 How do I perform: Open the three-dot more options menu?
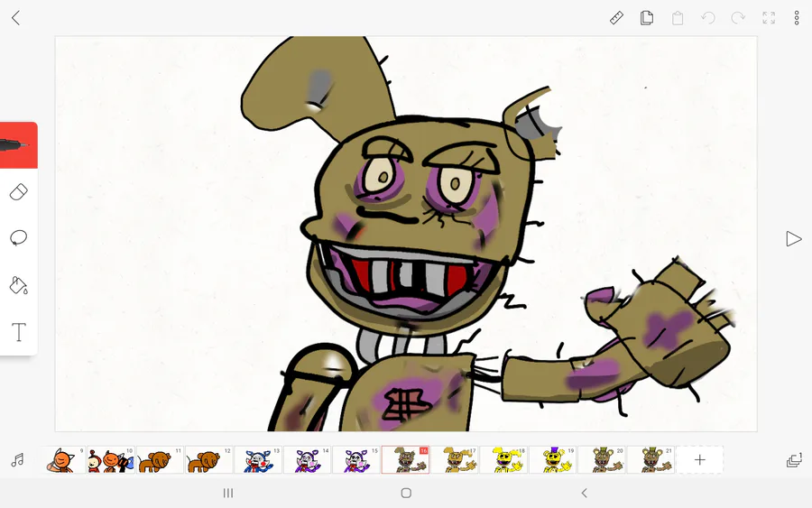pos(797,18)
